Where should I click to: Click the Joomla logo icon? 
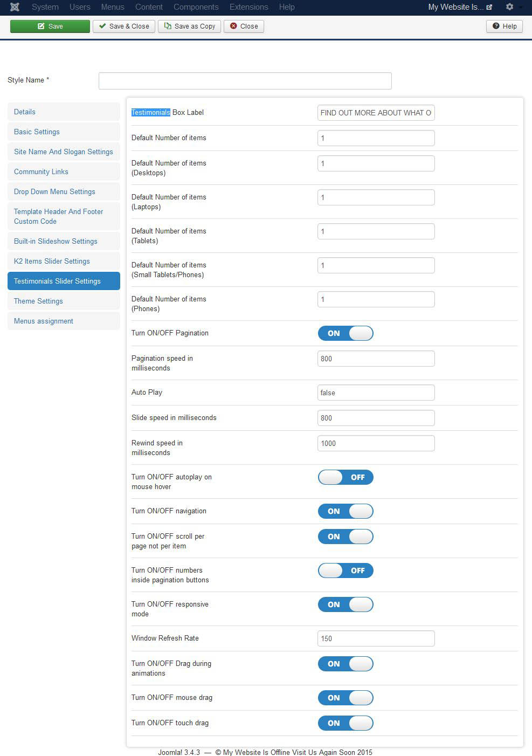coord(15,7)
